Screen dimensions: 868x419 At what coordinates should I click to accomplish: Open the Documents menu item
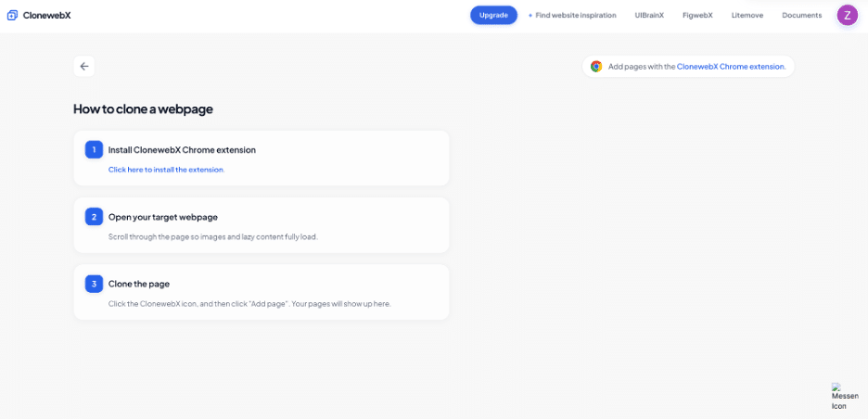801,16
